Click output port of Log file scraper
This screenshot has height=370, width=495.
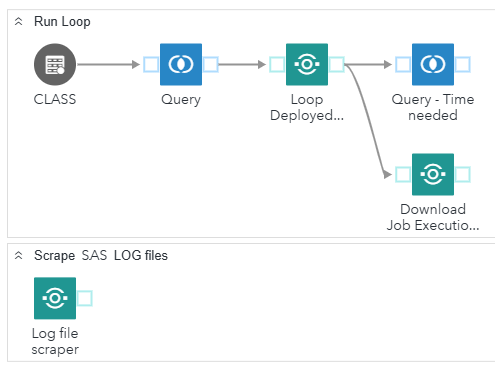85,298
